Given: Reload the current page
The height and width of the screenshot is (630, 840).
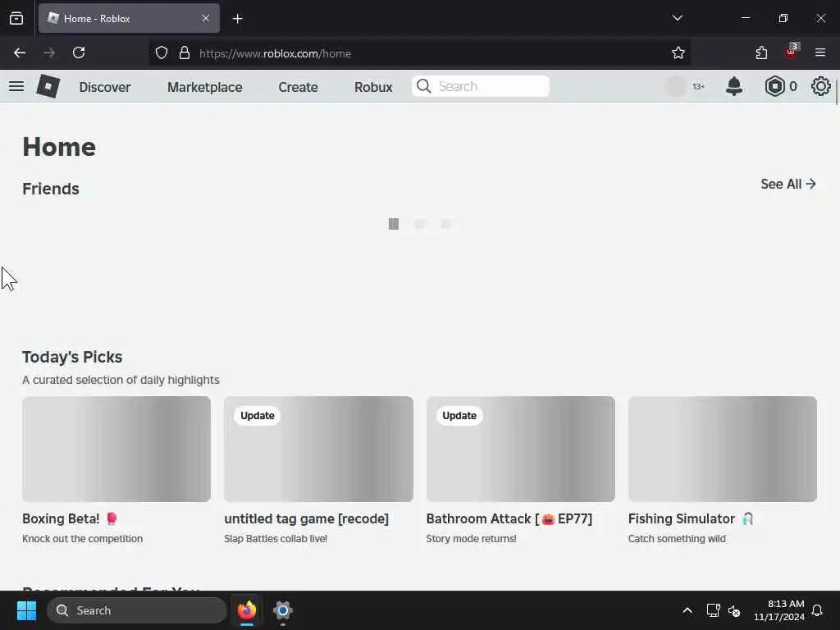Looking at the screenshot, I should pyautogui.click(x=79, y=52).
